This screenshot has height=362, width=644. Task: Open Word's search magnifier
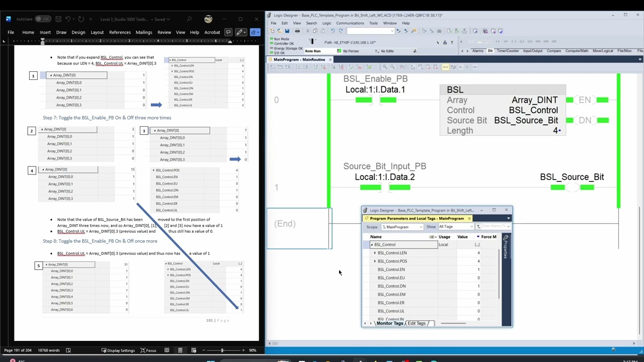189,19
